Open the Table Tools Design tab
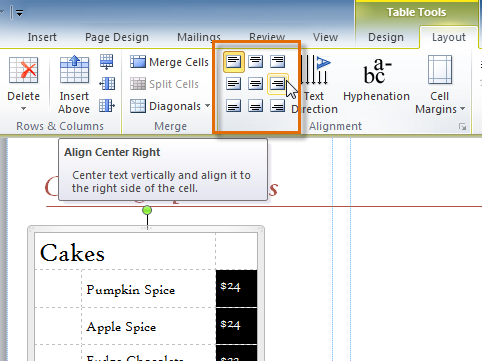Screen dimensions: 482x361 coord(386,37)
